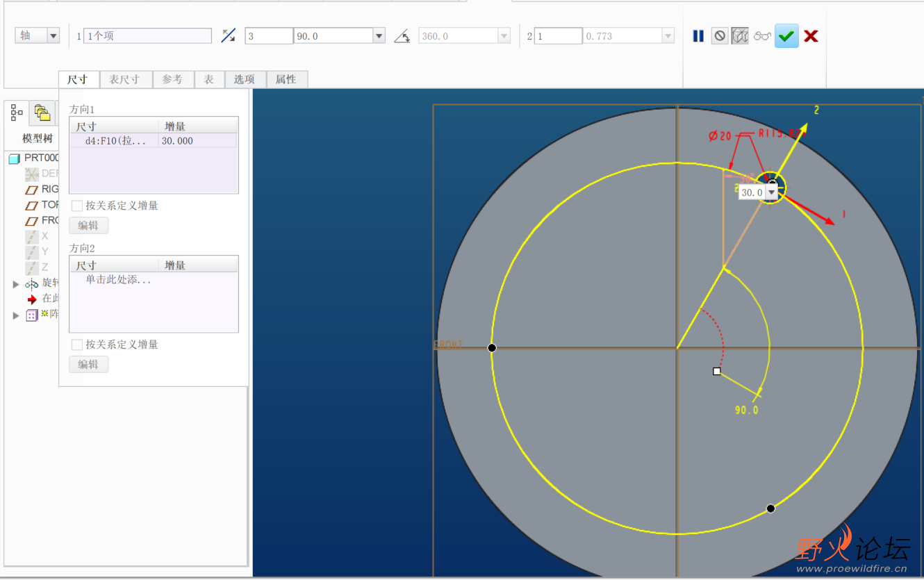Switch to the 表尺寸 tab
The width and height of the screenshot is (924, 580).
point(124,79)
